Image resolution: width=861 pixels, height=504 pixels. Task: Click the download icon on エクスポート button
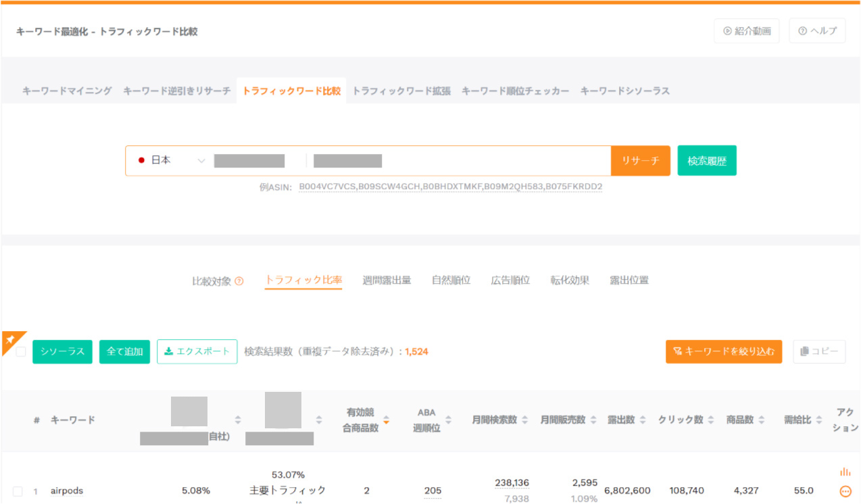tap(168, 351)
